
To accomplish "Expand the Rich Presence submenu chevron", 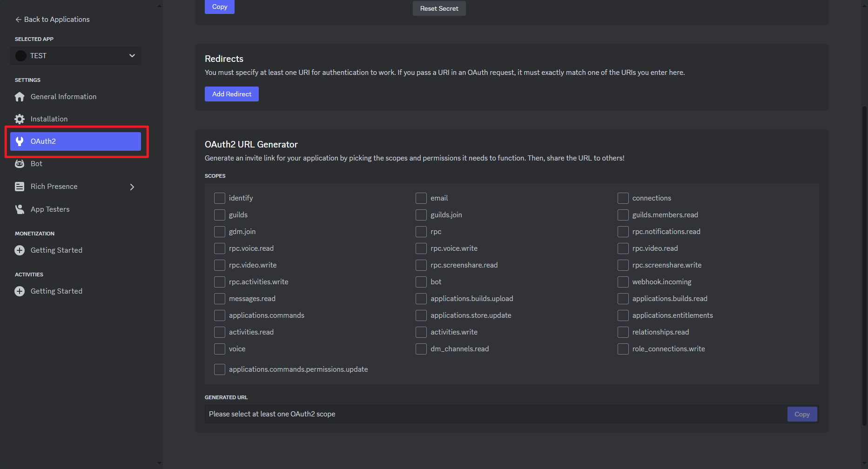I will click(x=132, y=187).
